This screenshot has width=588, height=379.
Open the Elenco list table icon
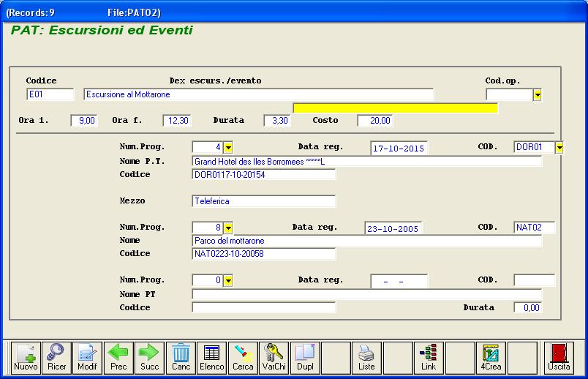tap(212, 358)
